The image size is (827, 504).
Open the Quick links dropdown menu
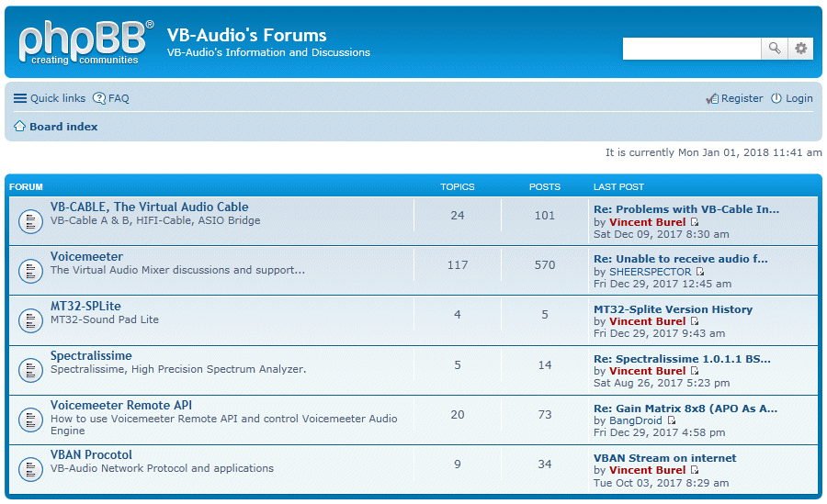point(58,98)
